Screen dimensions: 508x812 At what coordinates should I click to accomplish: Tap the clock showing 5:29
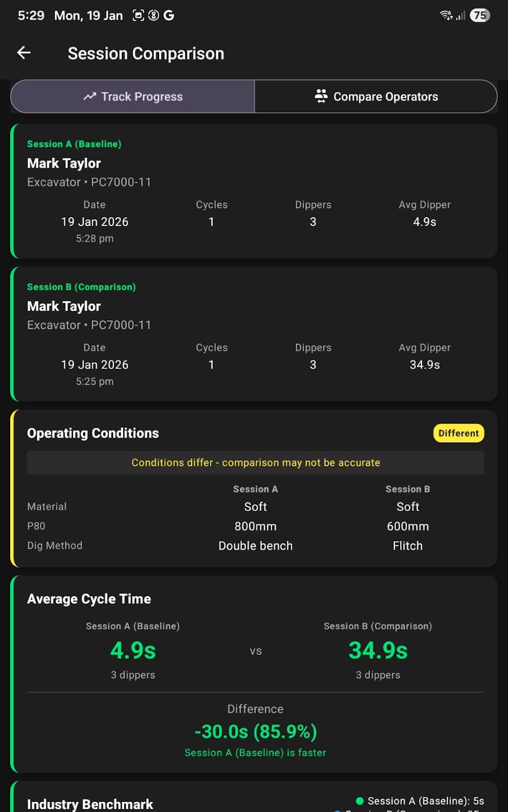[x=31, y=15]
